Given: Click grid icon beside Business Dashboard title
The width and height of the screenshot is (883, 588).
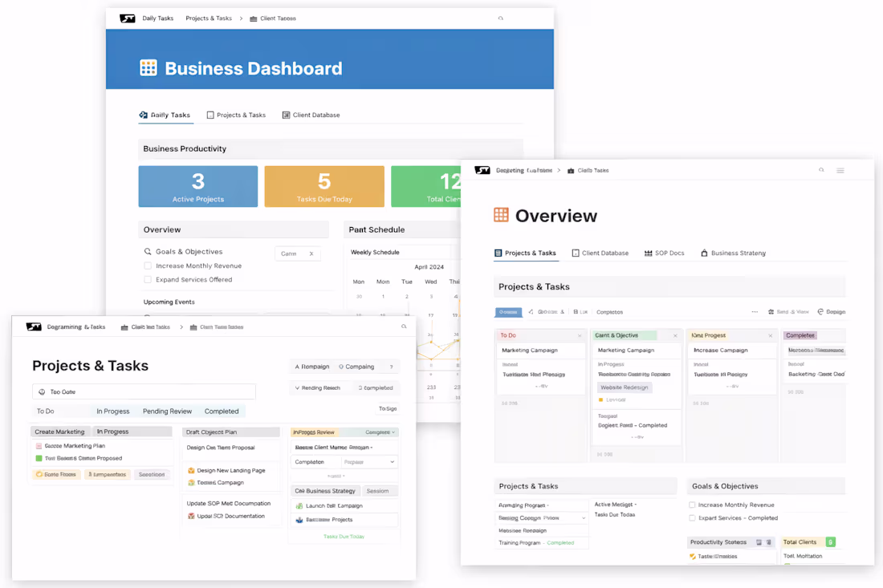Looking at the screenshot, I should click(149, 68).
